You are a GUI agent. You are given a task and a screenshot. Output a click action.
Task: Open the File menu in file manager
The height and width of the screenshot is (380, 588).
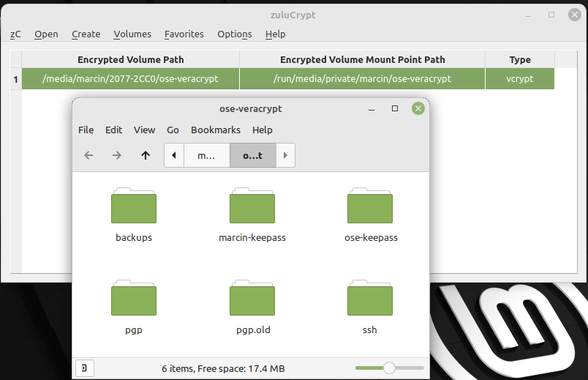[x=86, y=130]
